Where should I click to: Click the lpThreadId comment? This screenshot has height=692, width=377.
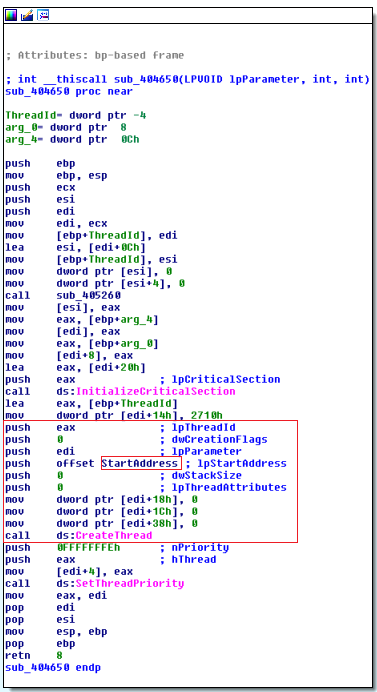[197, 427]
